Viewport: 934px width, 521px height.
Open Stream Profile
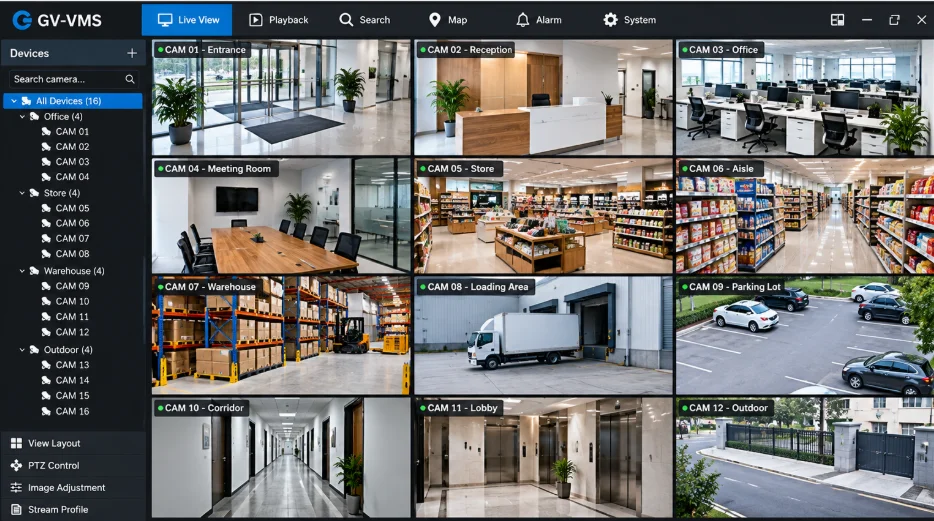73,510
